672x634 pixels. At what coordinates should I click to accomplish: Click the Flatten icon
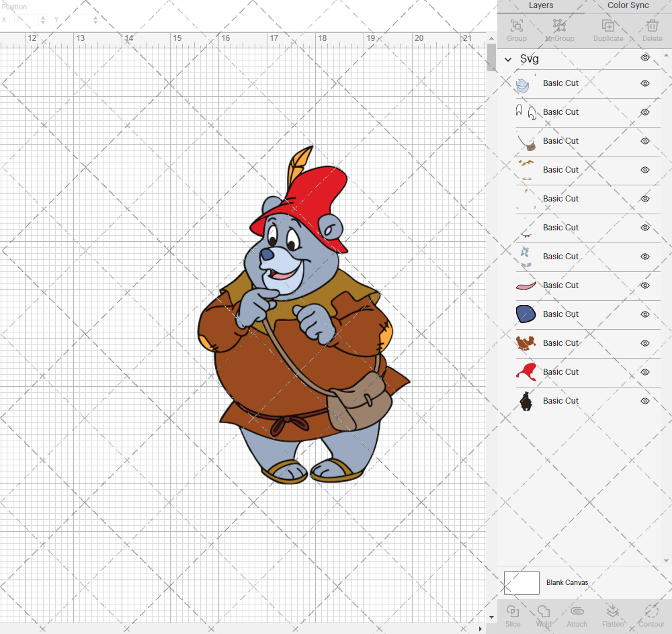(x=612, y=611)
